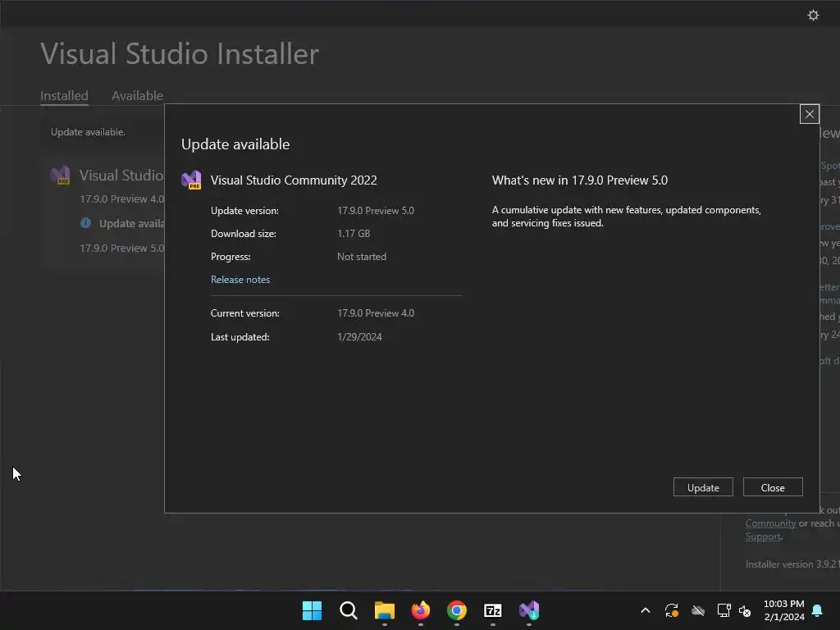Viewport: 840px width, 630px height.
Task: Click the 'Update available.' text in the background window
Action: (x=88, y=132)
